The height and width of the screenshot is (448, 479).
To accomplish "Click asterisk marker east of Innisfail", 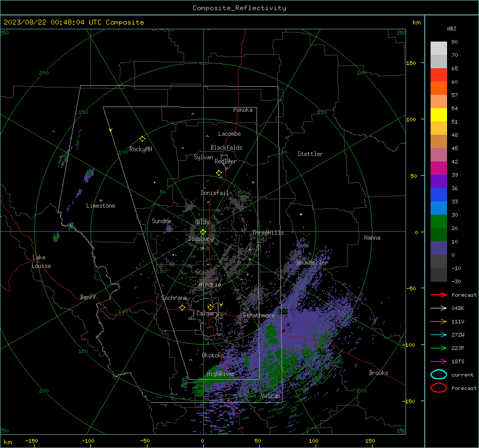I will (253, 183).
